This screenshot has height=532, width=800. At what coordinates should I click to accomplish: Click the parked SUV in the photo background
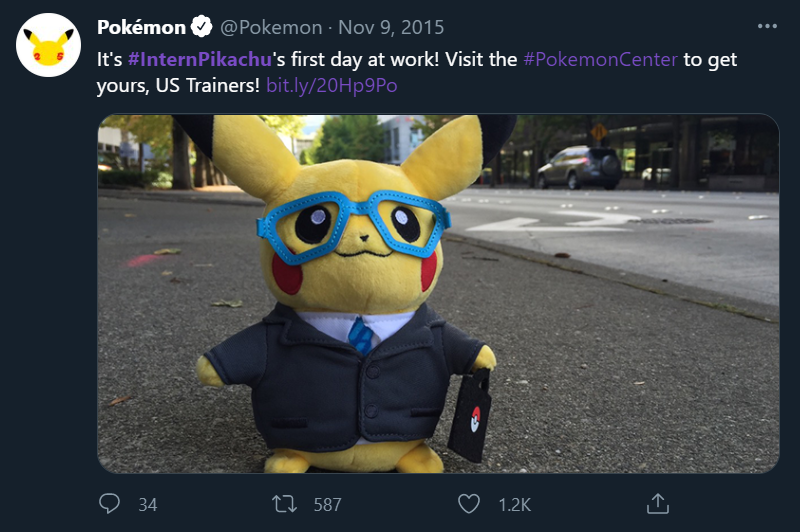[579, 168]
